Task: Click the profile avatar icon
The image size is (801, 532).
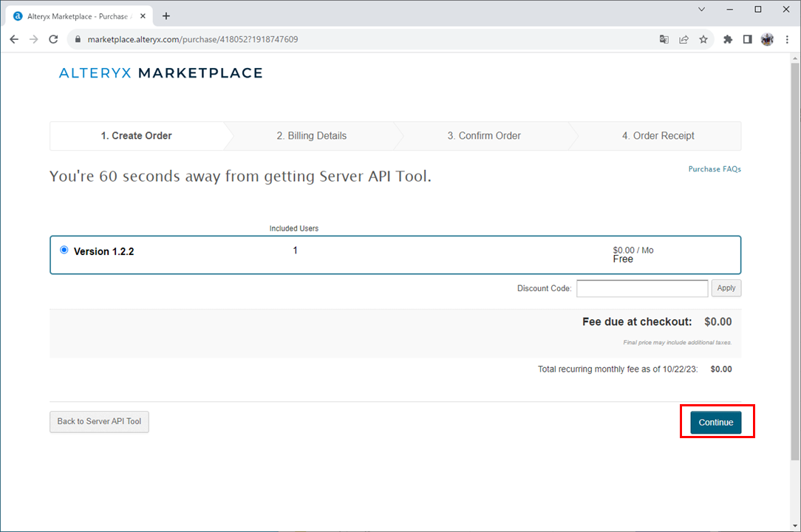Action: [767, 39]
